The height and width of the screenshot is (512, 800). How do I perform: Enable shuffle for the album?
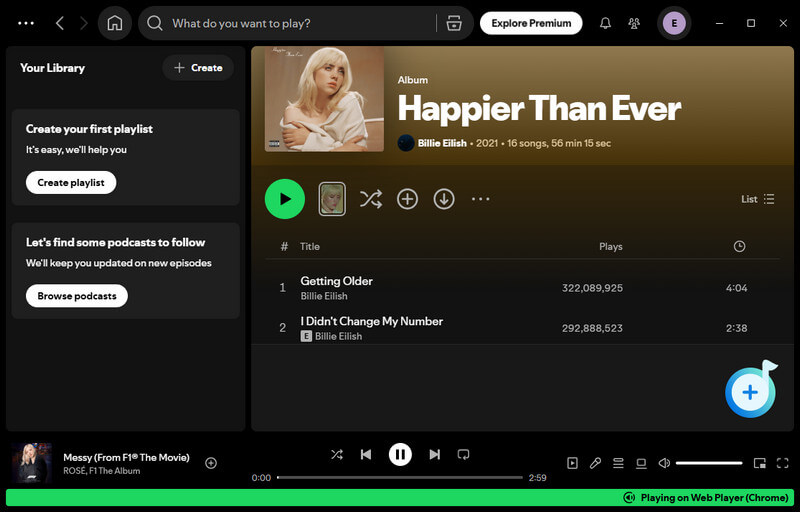[371, 199]
